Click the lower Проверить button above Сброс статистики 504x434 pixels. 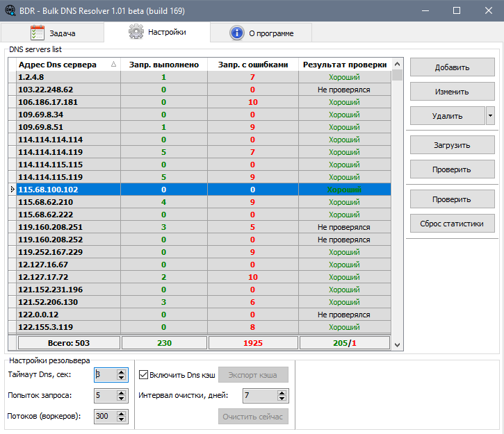click(x=453, y=199)
